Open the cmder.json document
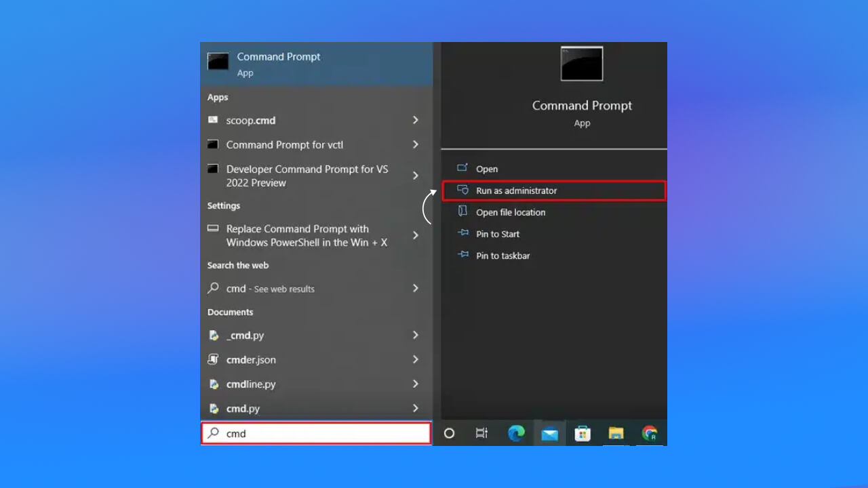 (316, 360)
